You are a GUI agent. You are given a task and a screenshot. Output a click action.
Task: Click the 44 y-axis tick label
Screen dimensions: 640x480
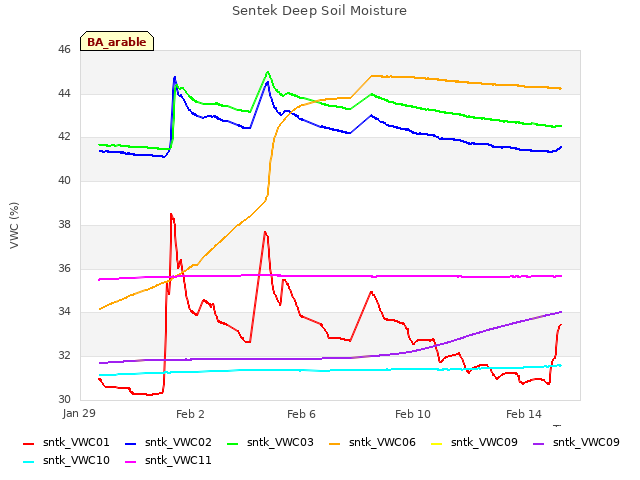pyautogui.click(x=64, y=93)
